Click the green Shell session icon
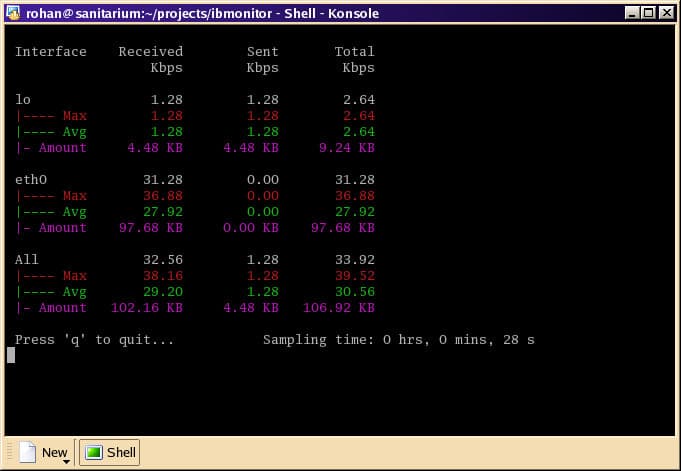This screenshot has width=681, height=471. click(x=93, y=452)
